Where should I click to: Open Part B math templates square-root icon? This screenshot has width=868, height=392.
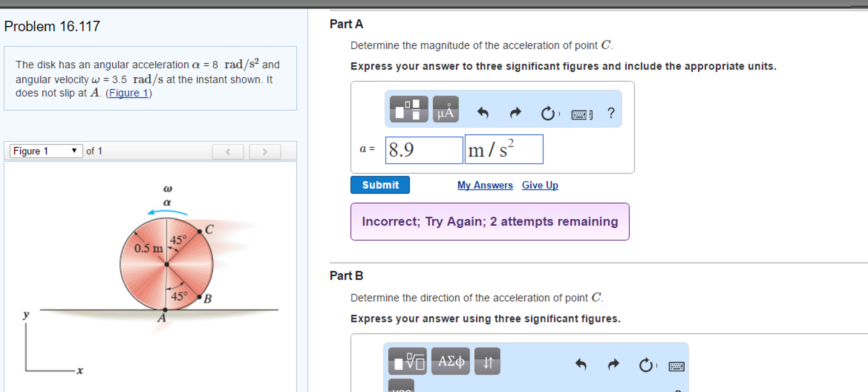[407, 361]
